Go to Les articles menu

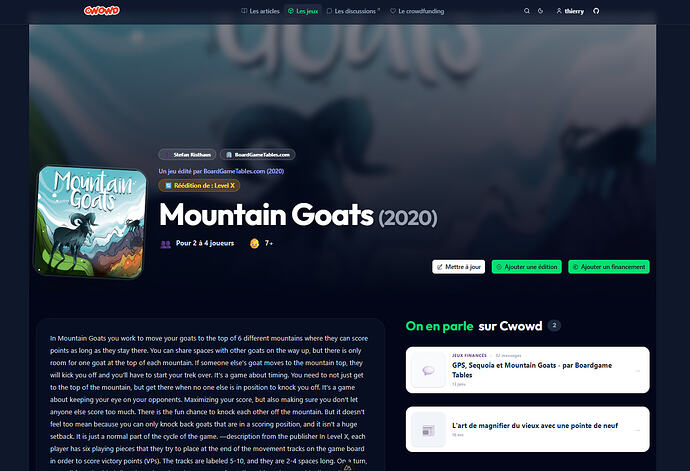[260, 11]
